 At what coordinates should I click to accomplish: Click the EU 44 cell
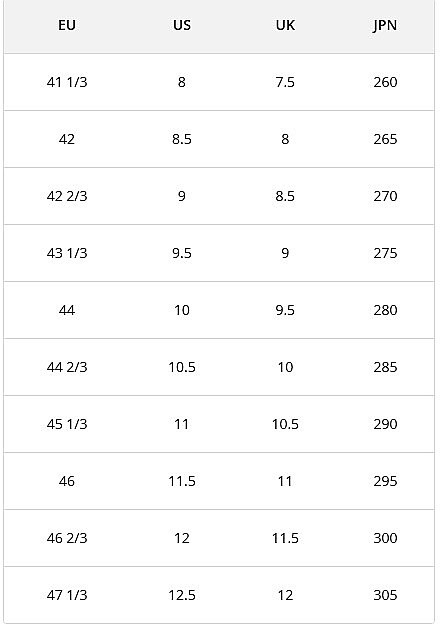[67, 310]
